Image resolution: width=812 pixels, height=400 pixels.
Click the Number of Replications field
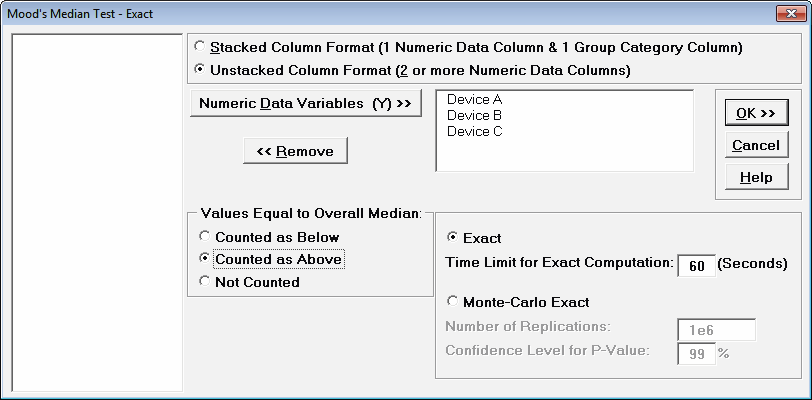(x=716, y=329)
